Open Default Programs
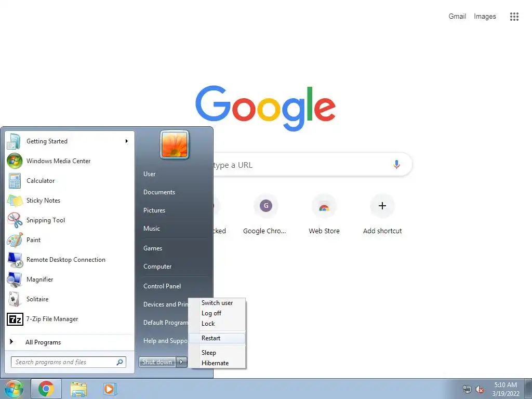The height and width of the screenshot is (399, 532). point(166,323)
